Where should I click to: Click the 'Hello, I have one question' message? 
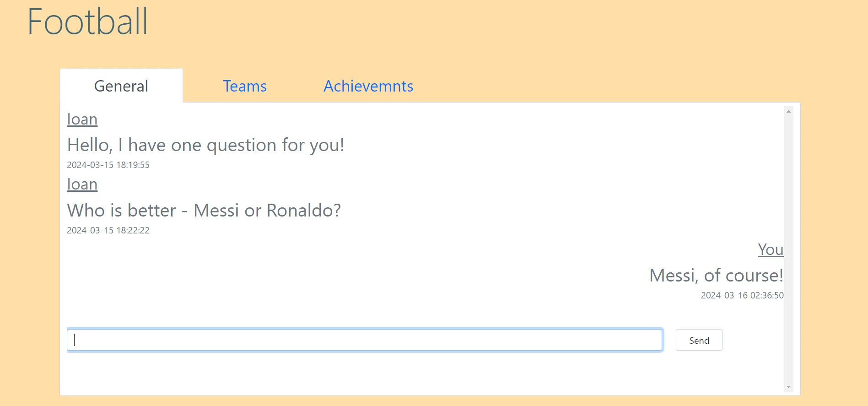click(x=205, y=145)
